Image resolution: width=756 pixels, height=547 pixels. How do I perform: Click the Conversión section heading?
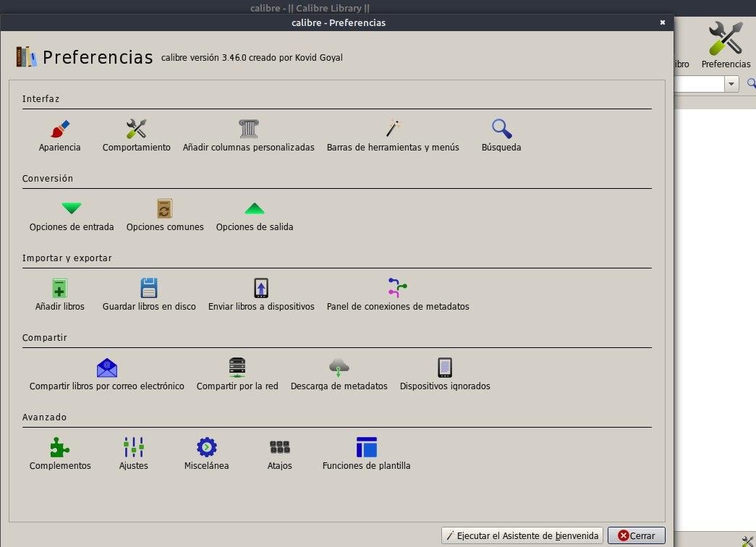click(48, 179)
